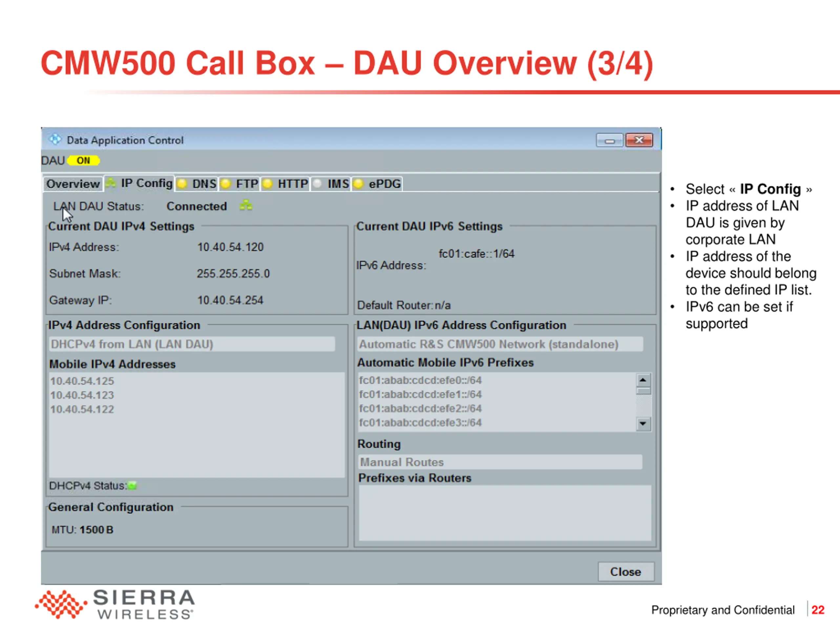
Task: Close the window using the red X
Action: [x=639, y=140]
